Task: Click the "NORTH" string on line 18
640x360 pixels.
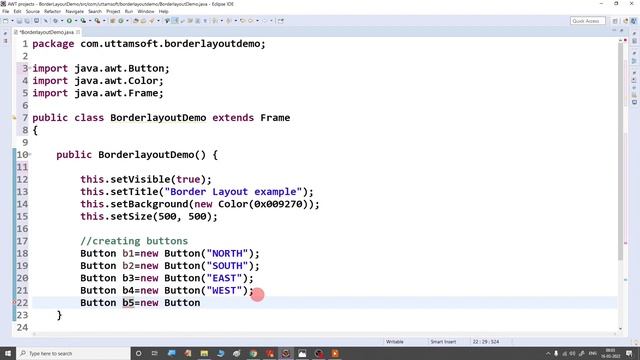Action: [x=227, y=253]
